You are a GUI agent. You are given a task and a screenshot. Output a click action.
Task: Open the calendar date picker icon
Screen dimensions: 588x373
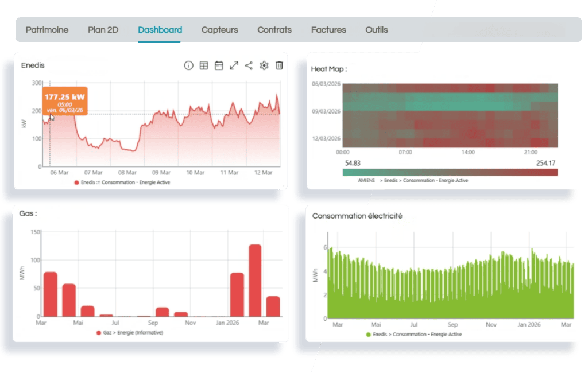219,65
